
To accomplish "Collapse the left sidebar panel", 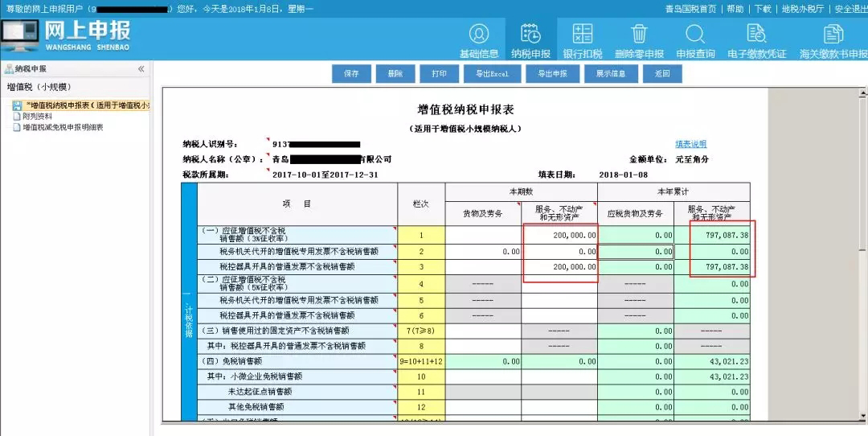I will pos(141,68).
